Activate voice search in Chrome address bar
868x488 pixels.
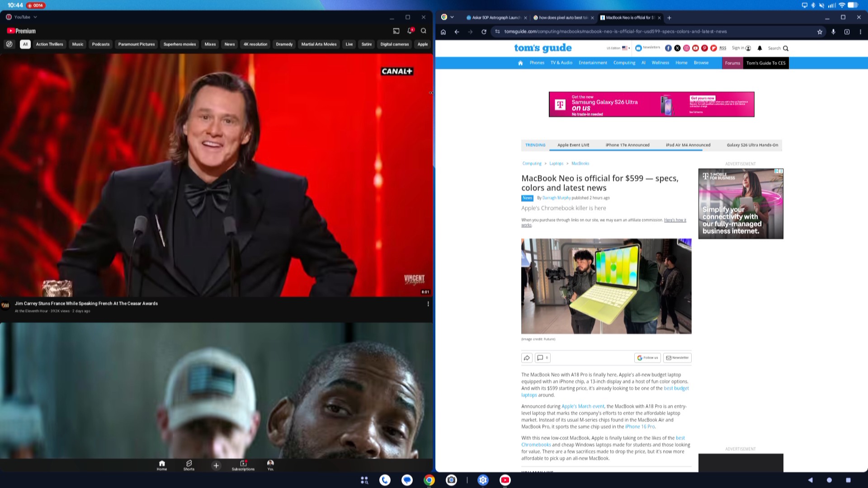point(833,32)
